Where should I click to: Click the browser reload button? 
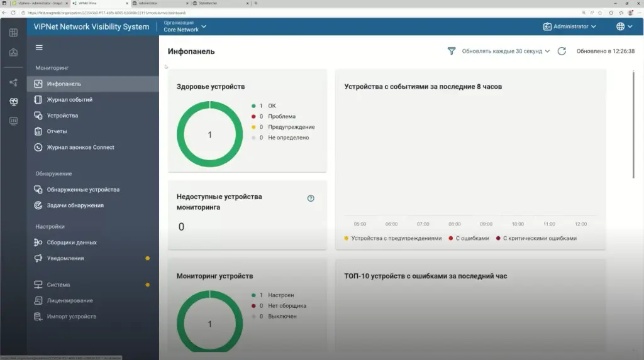tap(13, 13)
